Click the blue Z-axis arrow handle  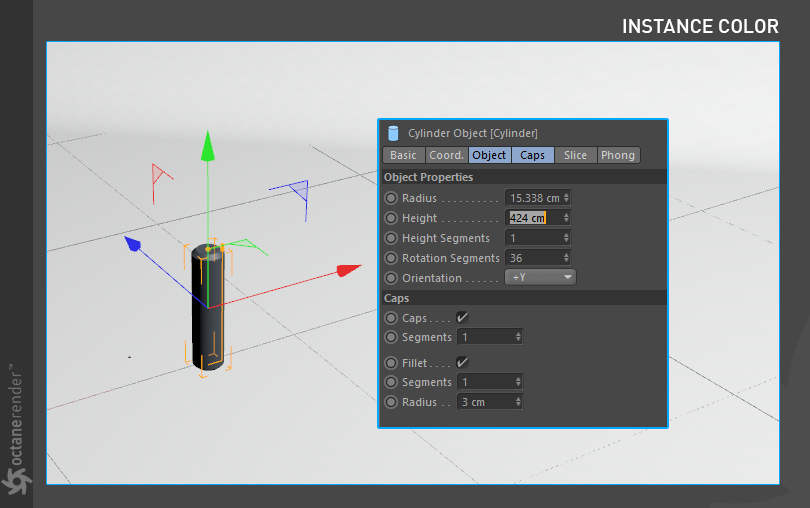[x=133, y=244]
